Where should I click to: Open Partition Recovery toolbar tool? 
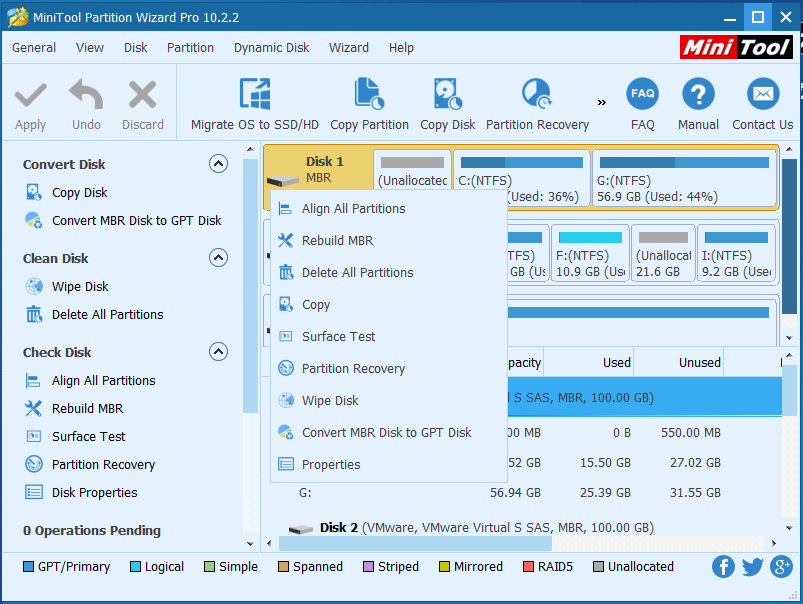537,104
